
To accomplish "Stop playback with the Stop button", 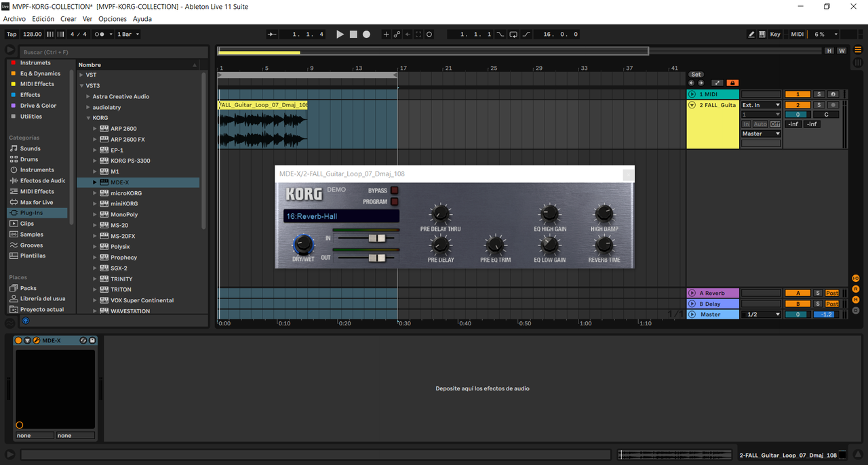I will 353,34.
